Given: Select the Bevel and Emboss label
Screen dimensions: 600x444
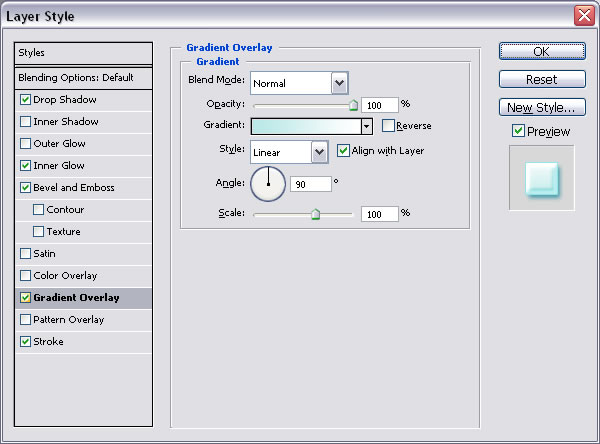Looking at the screenshot, I should [x=74, y=188].
